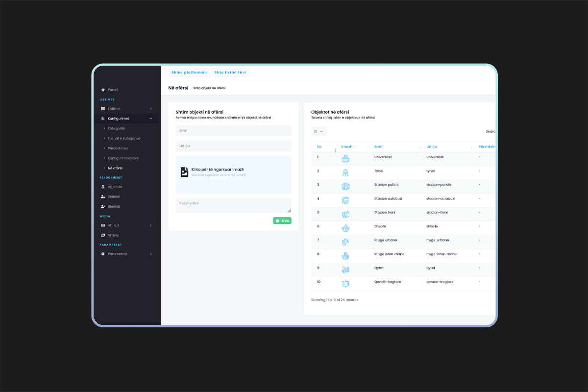Expand the Artikujt menu chevron
The image size is (588, 392).
(150, 225)
